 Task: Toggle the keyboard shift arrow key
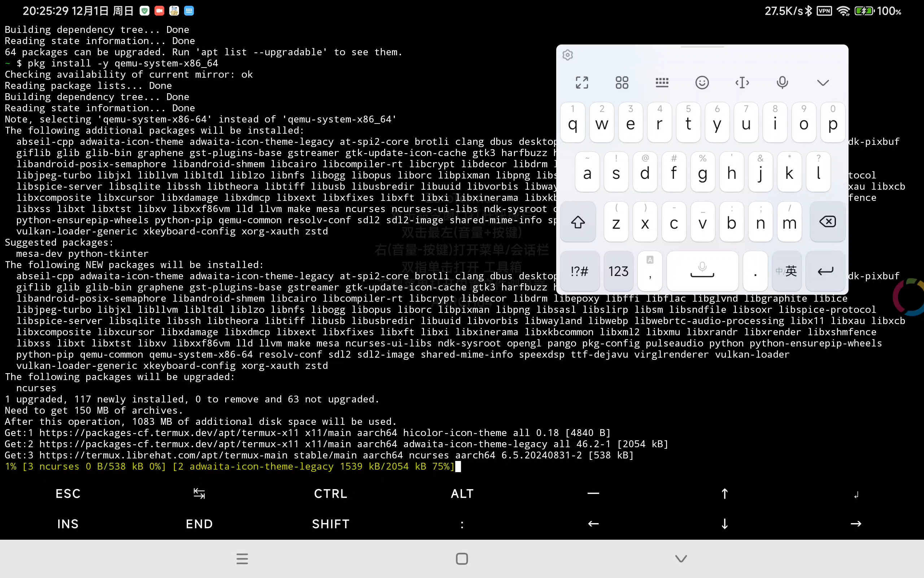click(x=578, y=222)
